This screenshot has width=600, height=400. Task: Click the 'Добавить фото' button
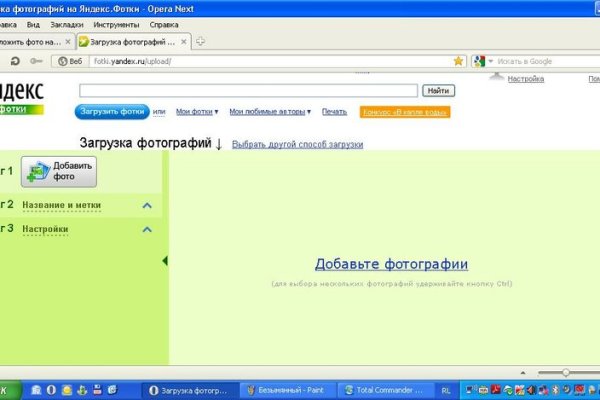coord(59,172)
